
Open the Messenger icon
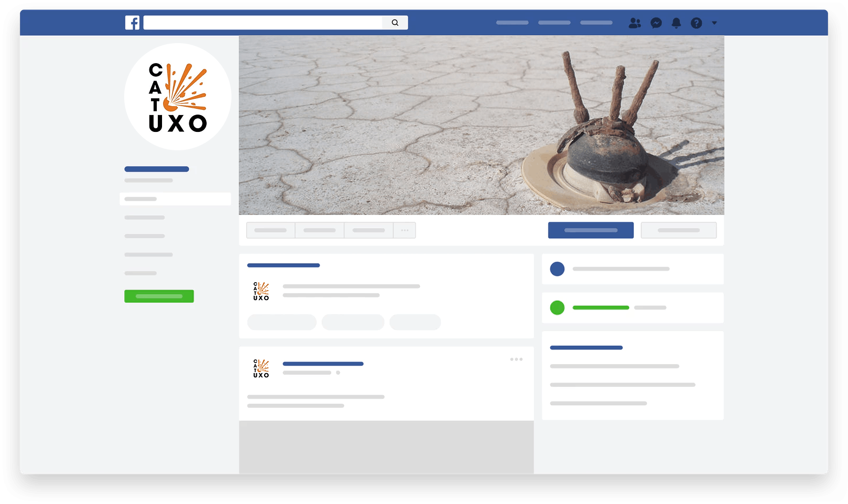[656, 23]
